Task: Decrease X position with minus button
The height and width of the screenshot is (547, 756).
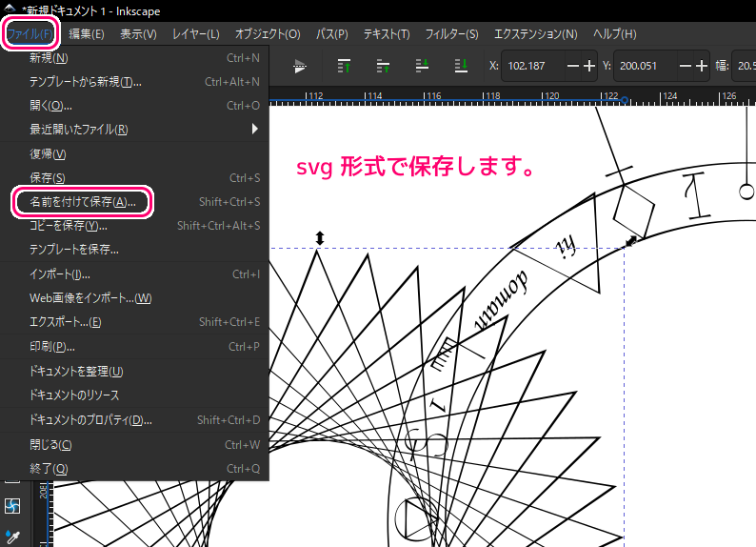Action: click(x=573, y=66)
